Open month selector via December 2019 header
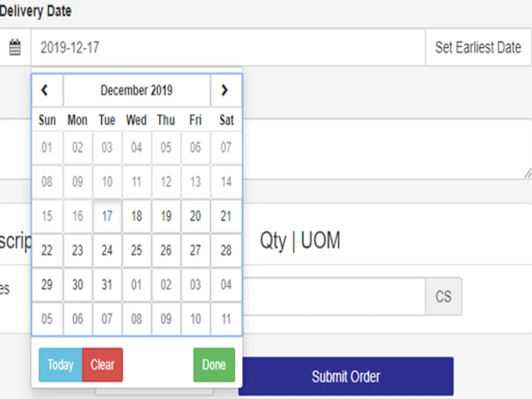Viewport: 532px width, 399px height. [x=137, y=90]
